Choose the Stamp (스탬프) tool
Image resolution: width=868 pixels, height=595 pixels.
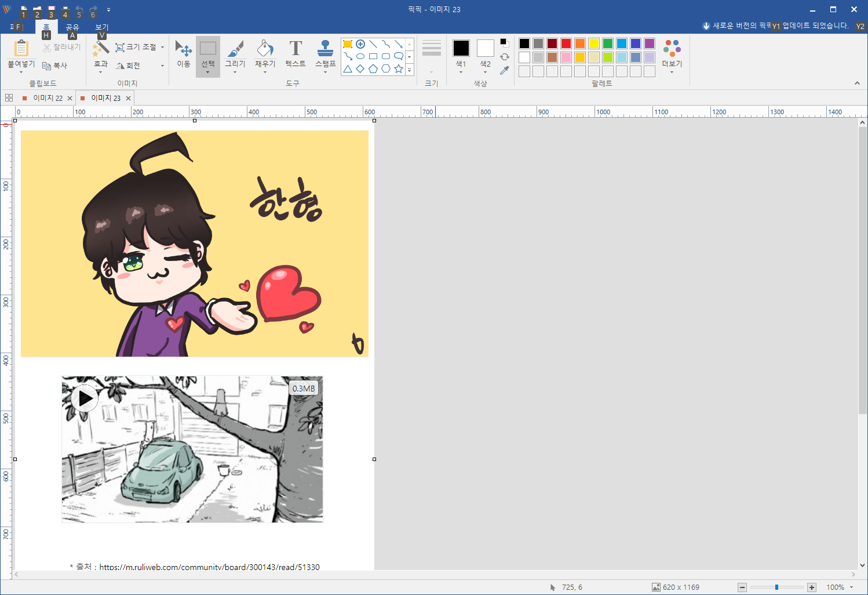(325, 54)
